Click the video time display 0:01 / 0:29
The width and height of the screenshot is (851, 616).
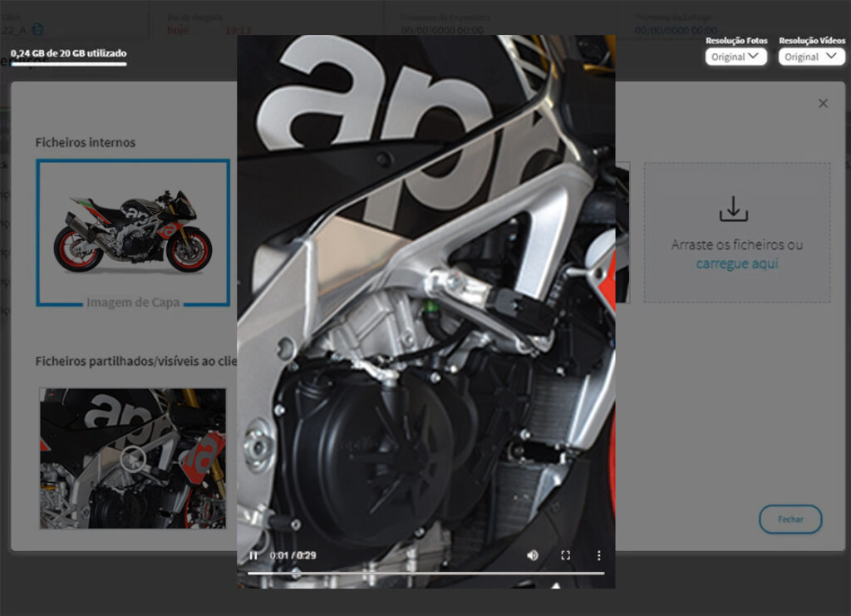tap(293, 555)
